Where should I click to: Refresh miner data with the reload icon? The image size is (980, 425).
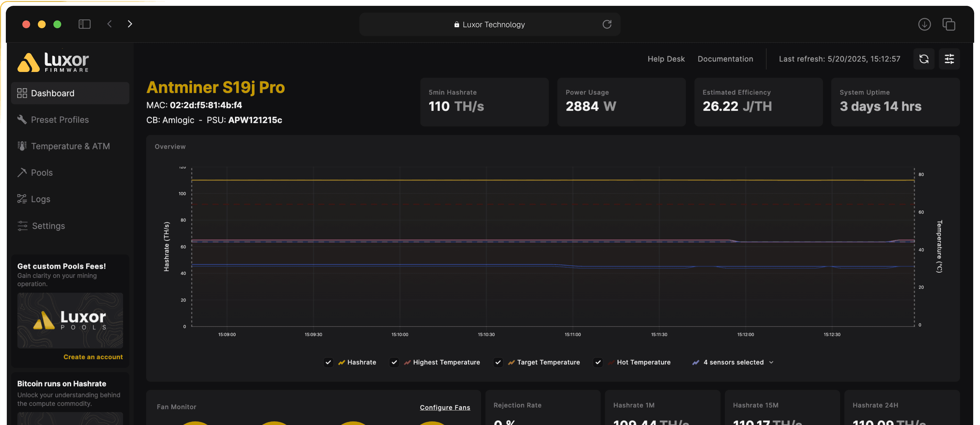pos(924,59)
